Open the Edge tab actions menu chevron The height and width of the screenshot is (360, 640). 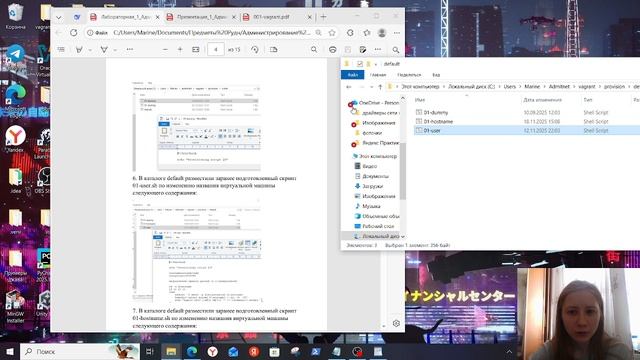[59, 17]
